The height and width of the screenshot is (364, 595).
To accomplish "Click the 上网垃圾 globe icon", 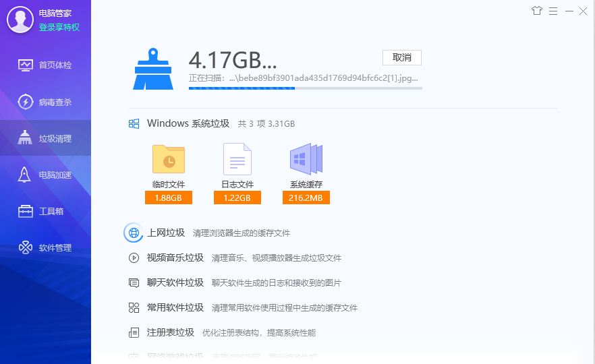I will coord(134,233).
